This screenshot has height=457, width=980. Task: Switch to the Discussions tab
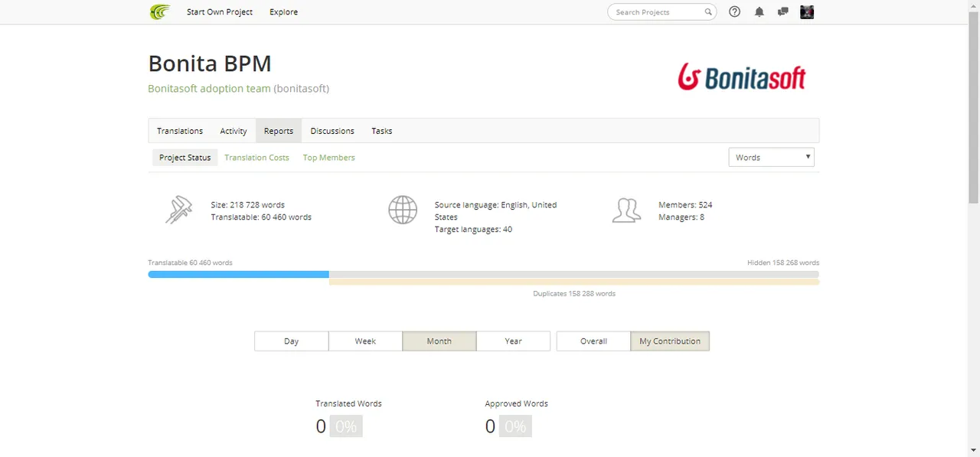click(x=332, y=131)
